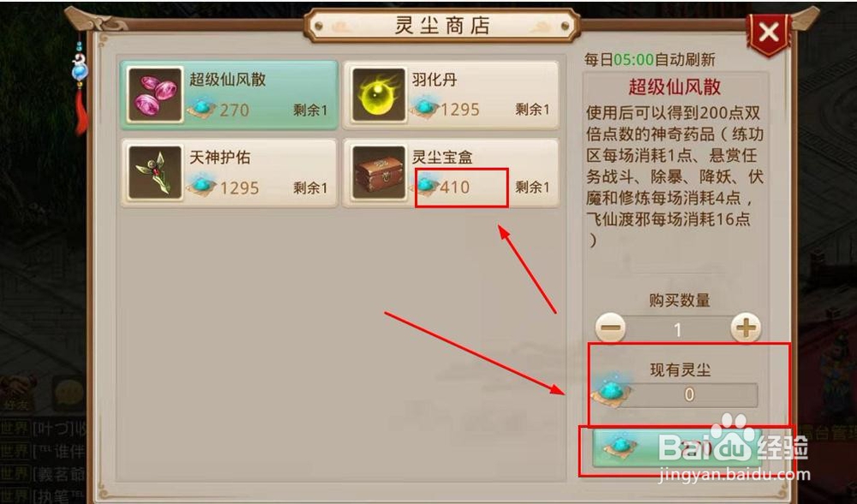Click the 羽化丹 yellow orb icon
Screen dimensions: 857x504
pos(378,94)
